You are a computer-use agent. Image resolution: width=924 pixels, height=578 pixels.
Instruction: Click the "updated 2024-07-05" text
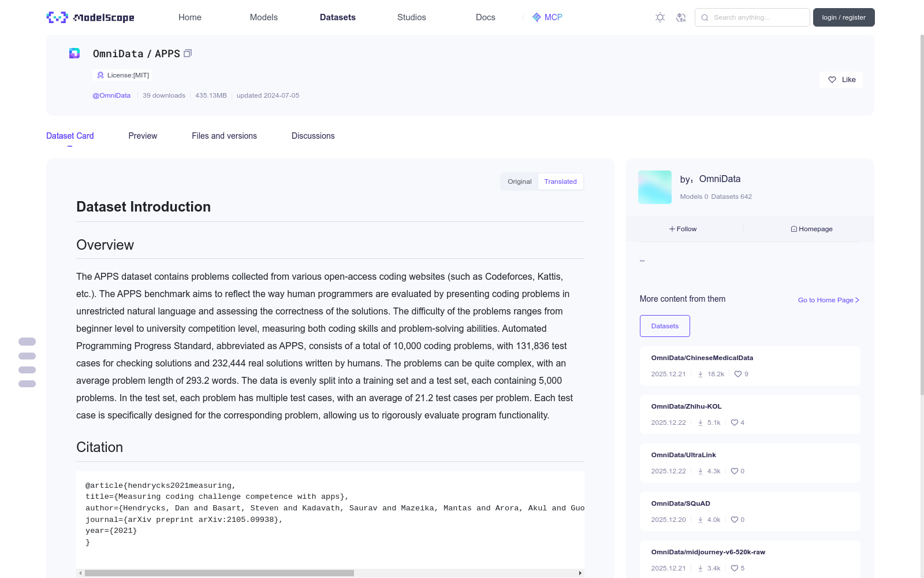pyautogui.click(x=268, y=95)
